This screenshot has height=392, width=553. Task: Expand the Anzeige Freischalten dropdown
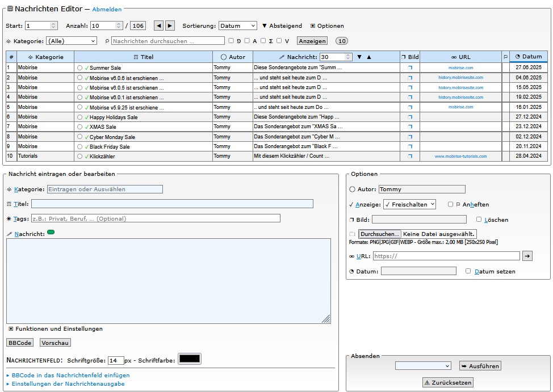click(409, 204)
